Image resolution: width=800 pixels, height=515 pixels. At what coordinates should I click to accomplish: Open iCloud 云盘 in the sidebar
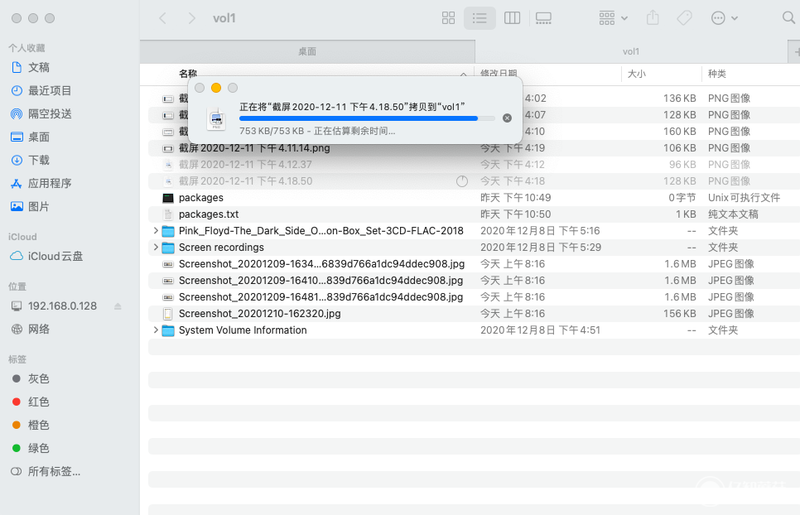55,256
